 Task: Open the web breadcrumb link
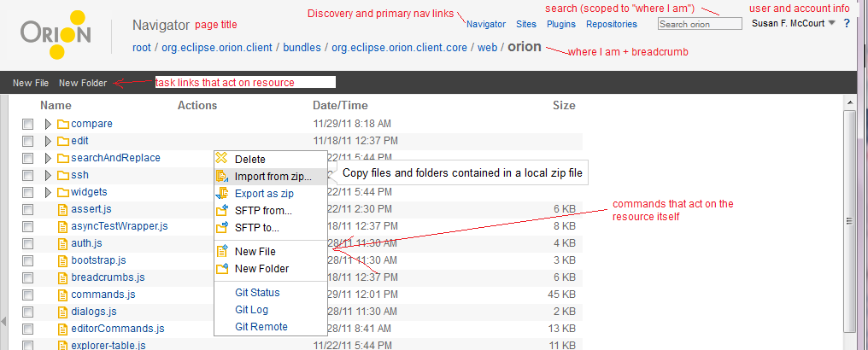click(487, 48)
